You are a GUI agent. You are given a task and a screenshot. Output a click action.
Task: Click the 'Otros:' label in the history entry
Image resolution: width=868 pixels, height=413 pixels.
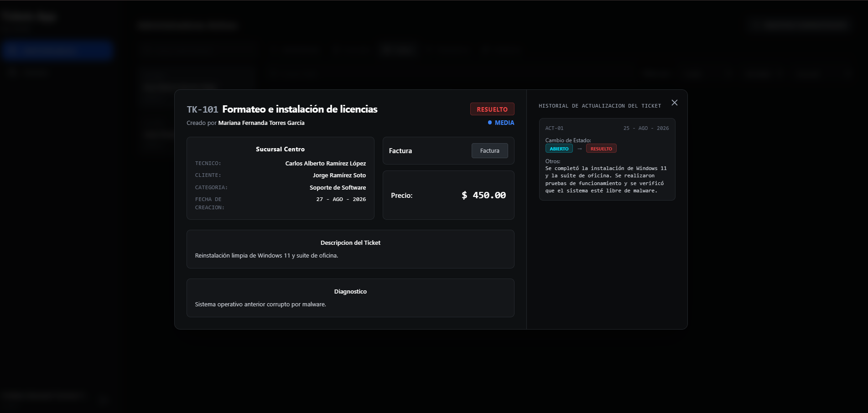pyautogui.click(x=553, y=161)
